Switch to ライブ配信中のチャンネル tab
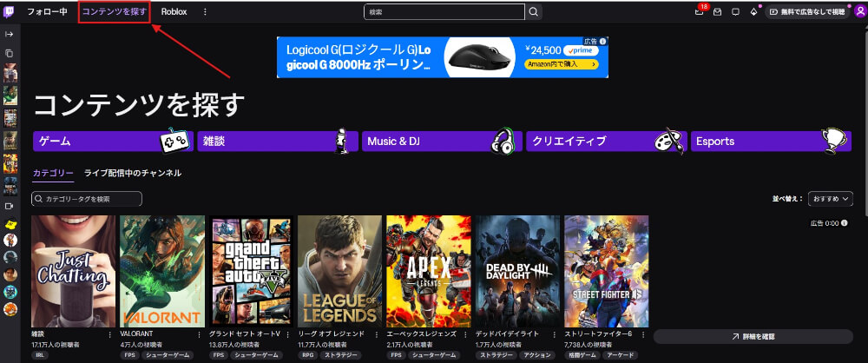This screenshot has width=868, height=363. point(133,173)
